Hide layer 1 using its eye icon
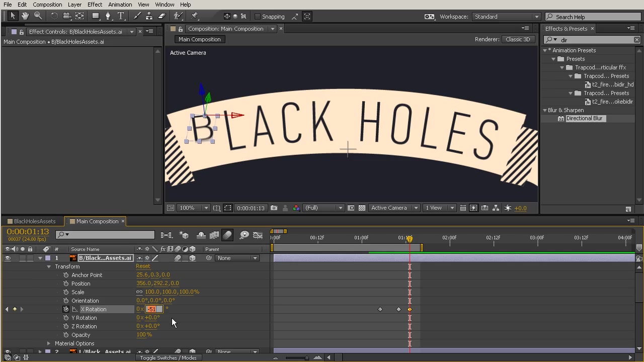 tap(8, 258)
